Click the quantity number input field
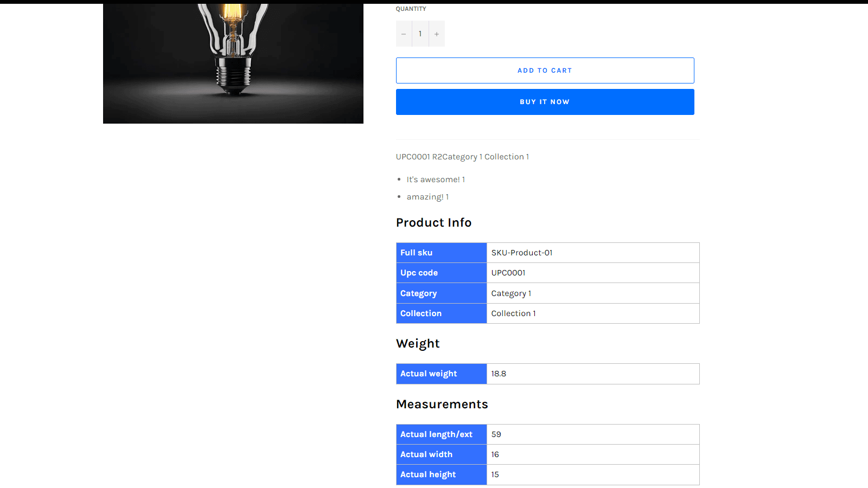This screenshot has height=488, width=868. pyautogui.click(x=420, y=34)
